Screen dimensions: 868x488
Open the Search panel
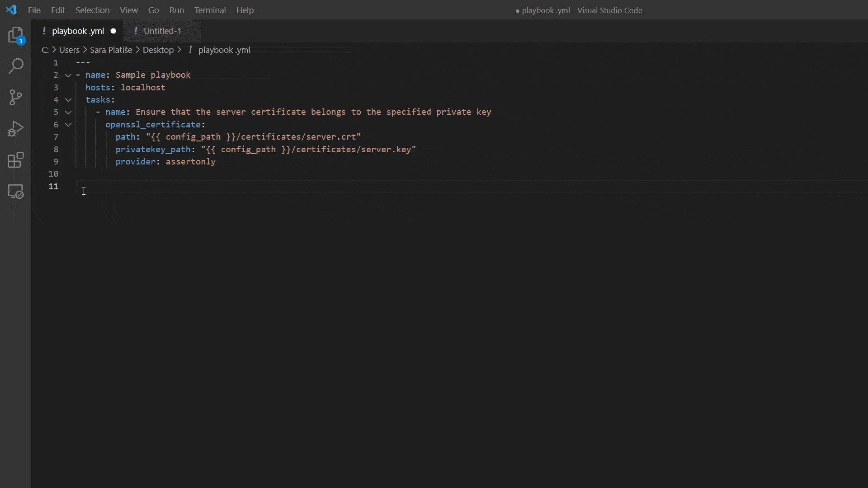pyautogui.click(x=16, y=66)
